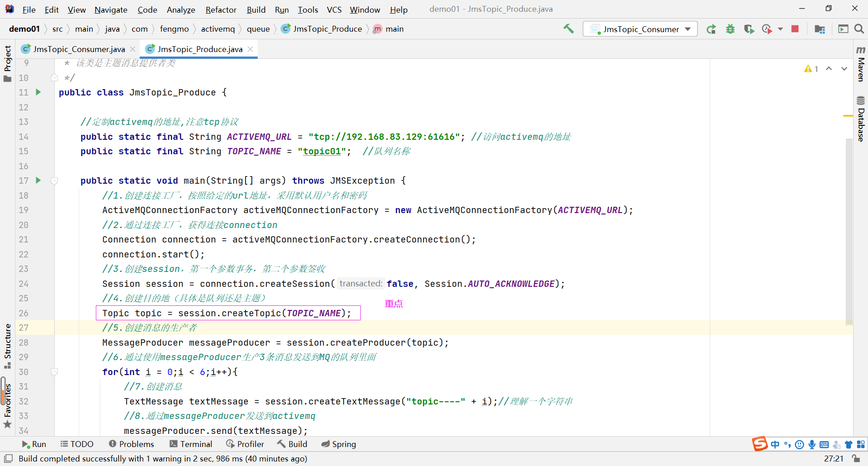This screenshot has height=466, width=868.
Task: Open the TODO tool window
Action: click(77, 444)
